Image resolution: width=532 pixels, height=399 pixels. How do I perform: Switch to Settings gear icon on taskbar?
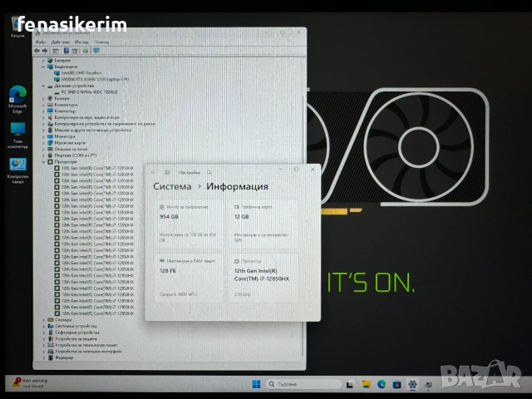pos(412,384)
